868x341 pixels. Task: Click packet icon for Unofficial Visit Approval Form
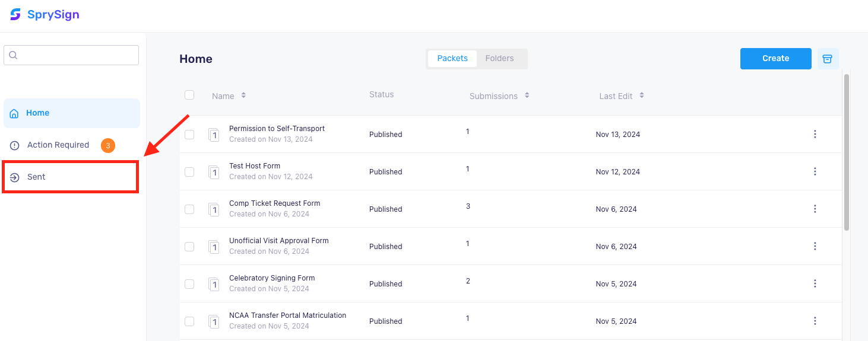pyautogui.click(x=214, y=247)
